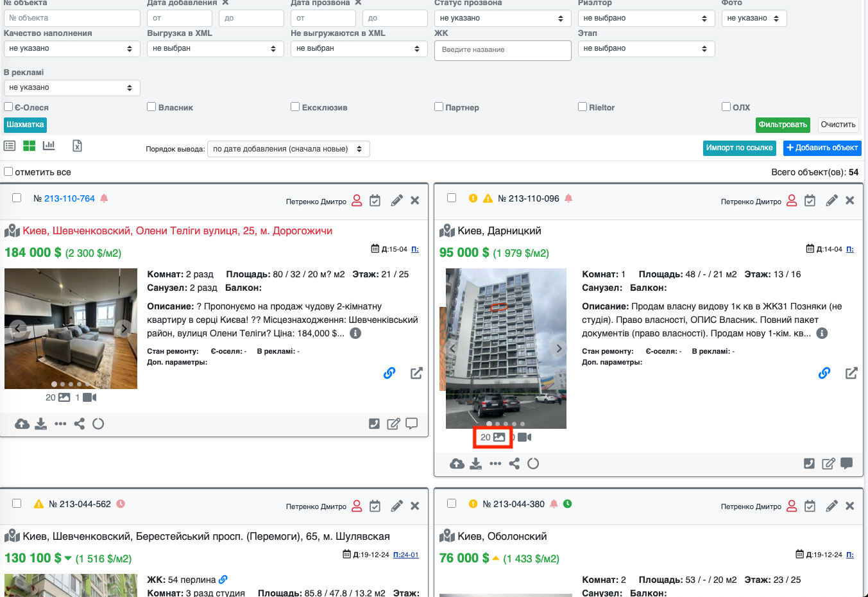Open the Шахматка view
The image size is (868, 597).
coord(25,125)
